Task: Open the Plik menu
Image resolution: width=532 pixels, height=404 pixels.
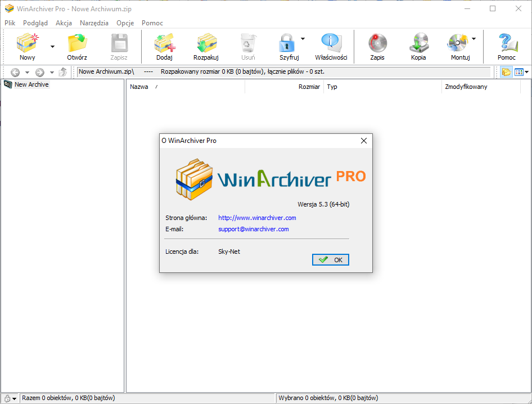Action: click(x=10, y=23)
